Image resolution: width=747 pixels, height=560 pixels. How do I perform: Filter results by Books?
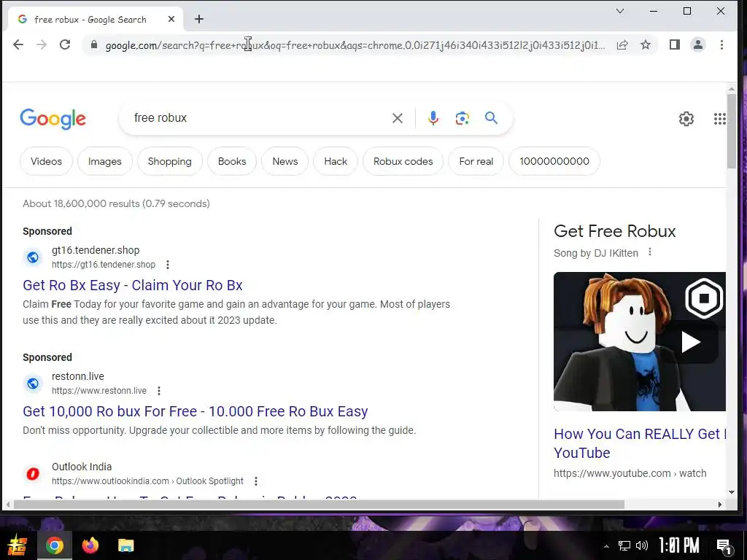click(232, 161)
